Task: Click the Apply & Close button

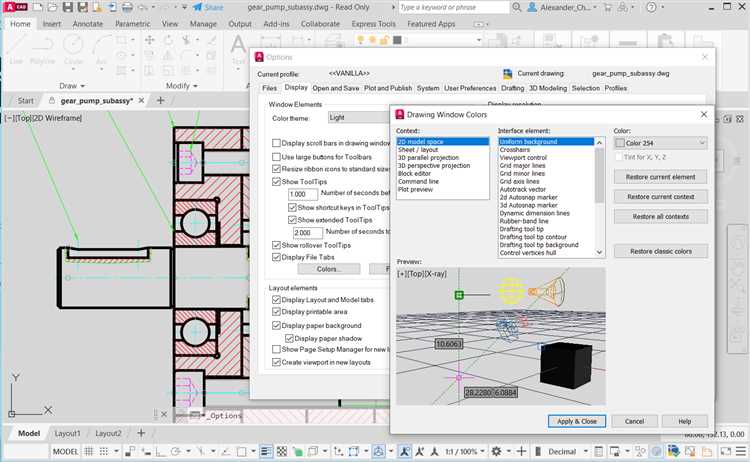Action: click(x=577, y=421)
